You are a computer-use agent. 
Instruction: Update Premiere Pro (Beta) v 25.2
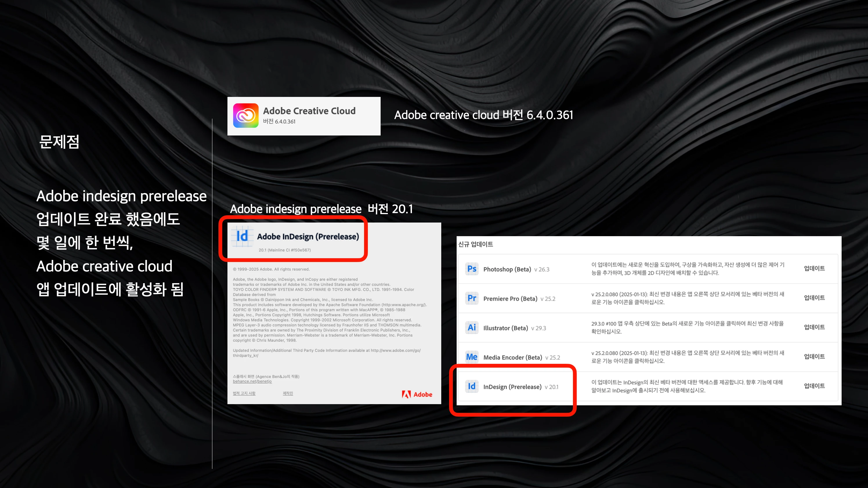[x=814, y=298]
